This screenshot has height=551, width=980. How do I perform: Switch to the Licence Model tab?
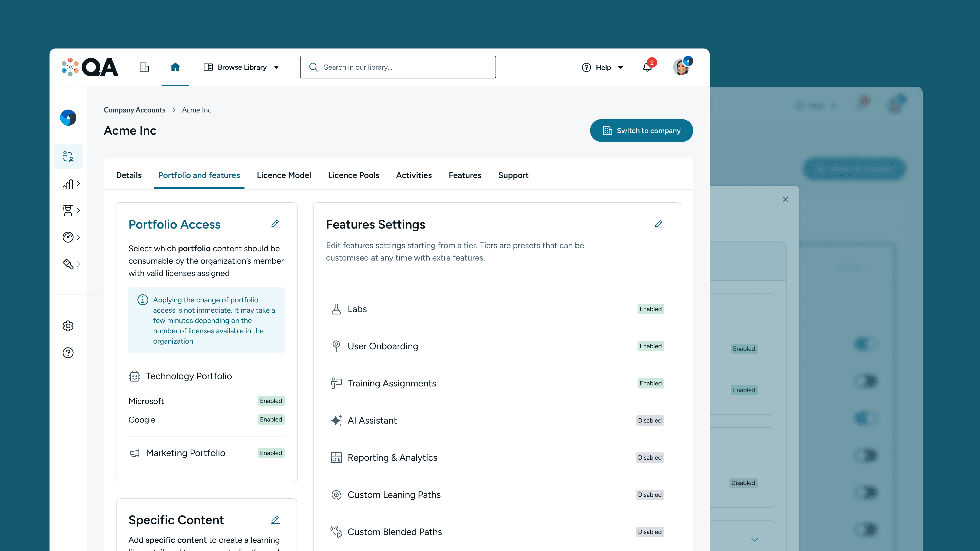284,175
